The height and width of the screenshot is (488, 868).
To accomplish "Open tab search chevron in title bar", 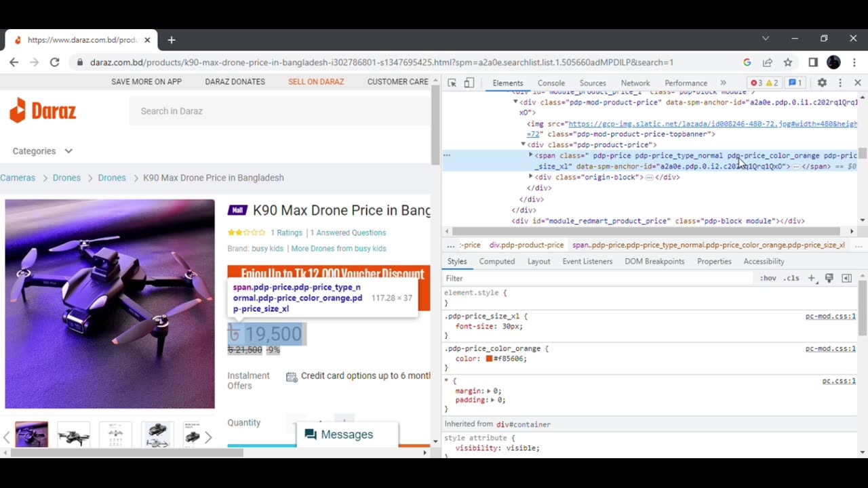I will (766, 39).
